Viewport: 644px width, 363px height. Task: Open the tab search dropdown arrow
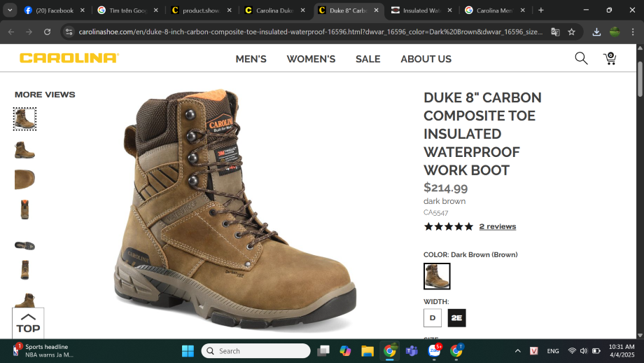pos(10,11)
